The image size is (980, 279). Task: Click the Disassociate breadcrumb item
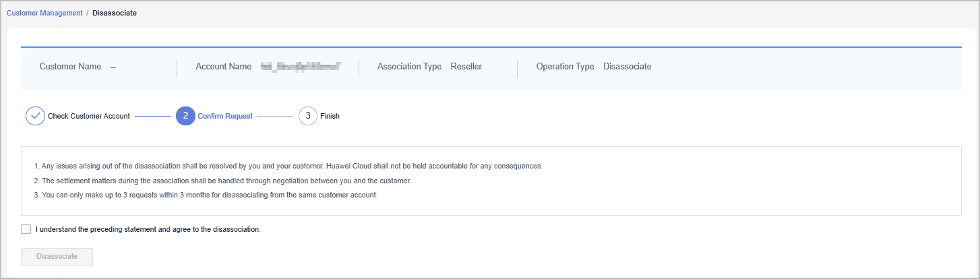[115, 13]
